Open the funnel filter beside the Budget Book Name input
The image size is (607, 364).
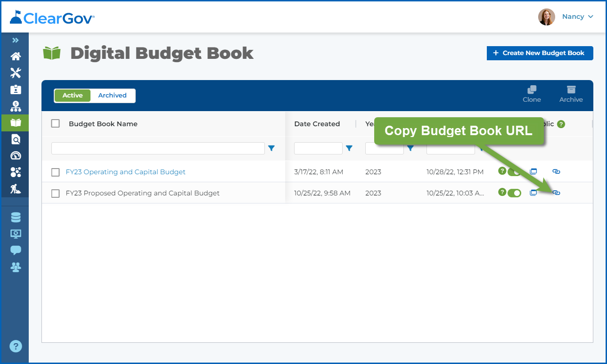271,148
